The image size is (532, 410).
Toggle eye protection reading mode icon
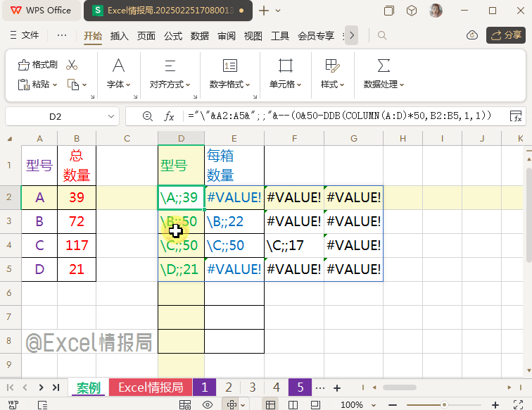pyautogui.click(x=208, y=404)
